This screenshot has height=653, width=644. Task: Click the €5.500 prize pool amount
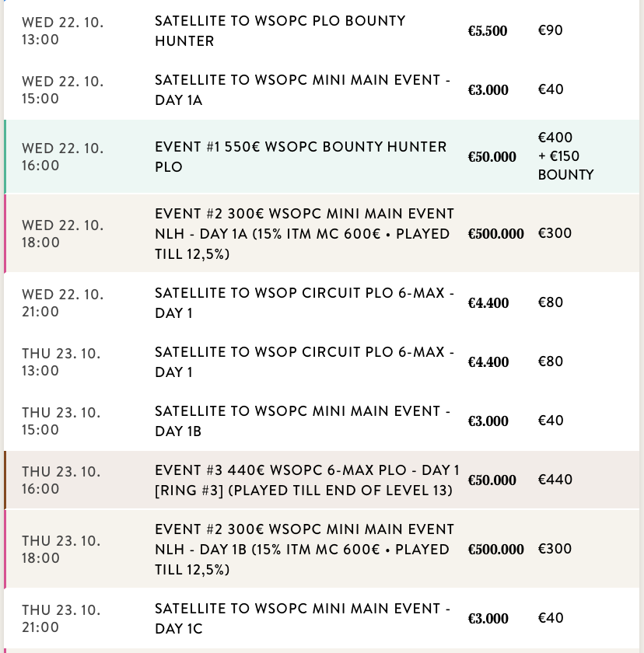(488, 32)
